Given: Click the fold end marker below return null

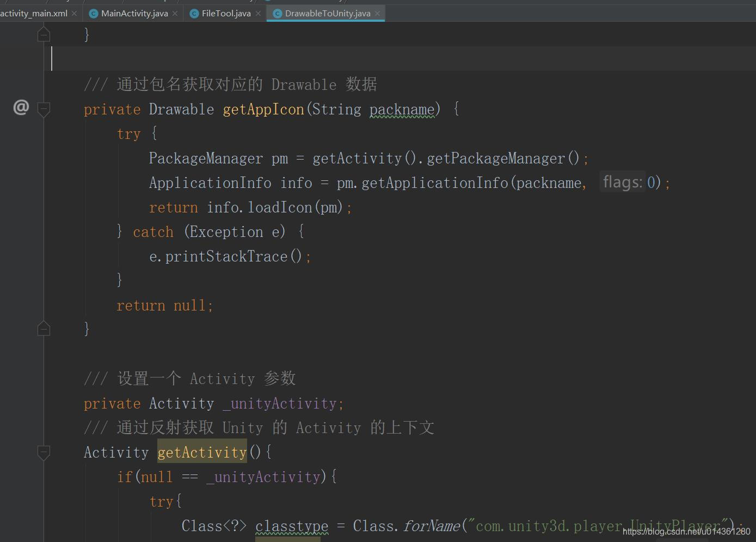Looking at the screenshot, I should (44, 328).
